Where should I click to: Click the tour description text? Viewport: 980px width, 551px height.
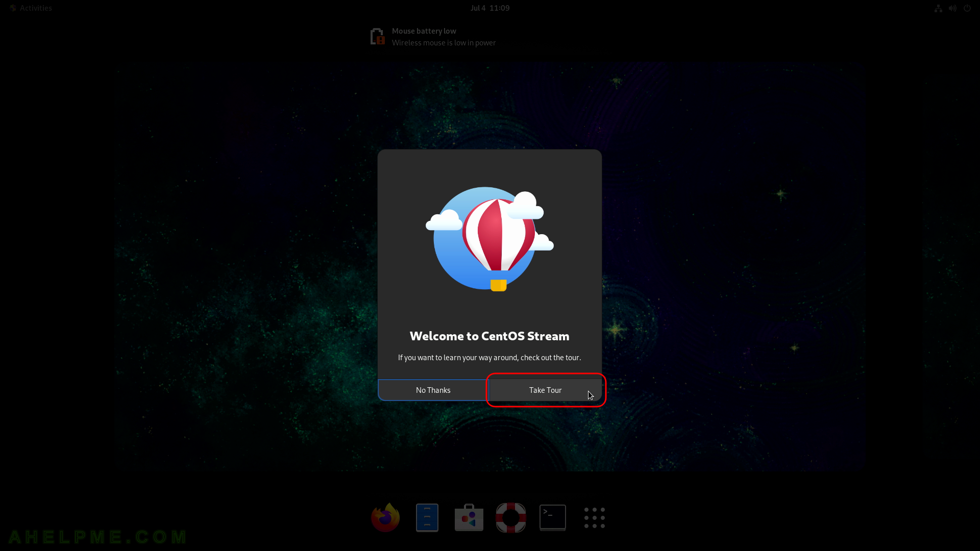click(489, 358)
